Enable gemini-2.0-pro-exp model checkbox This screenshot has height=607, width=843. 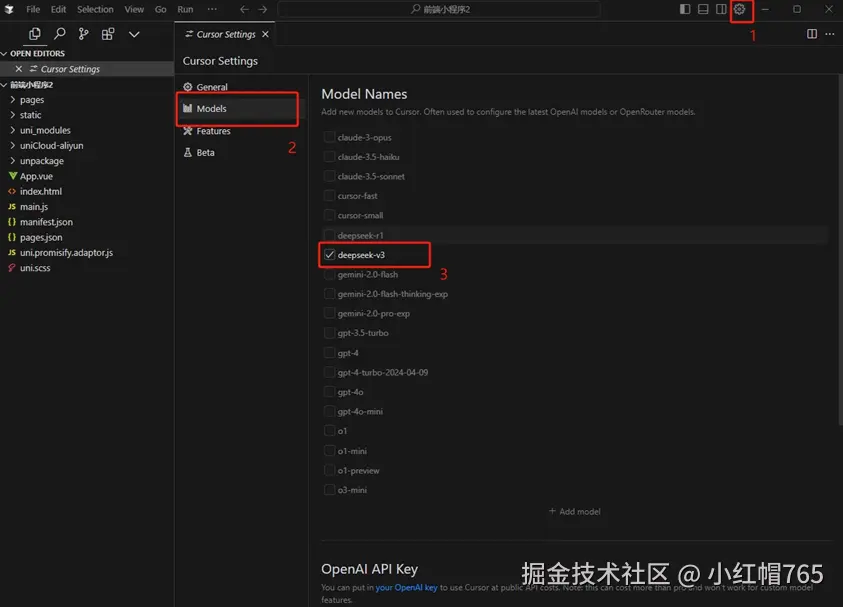click(x=329, y=313)
